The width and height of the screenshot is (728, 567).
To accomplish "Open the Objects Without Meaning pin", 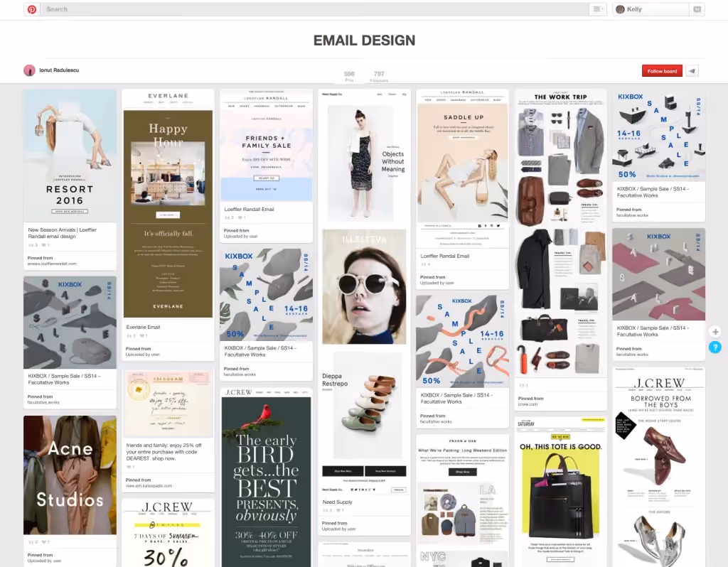I will click(365, 158).
